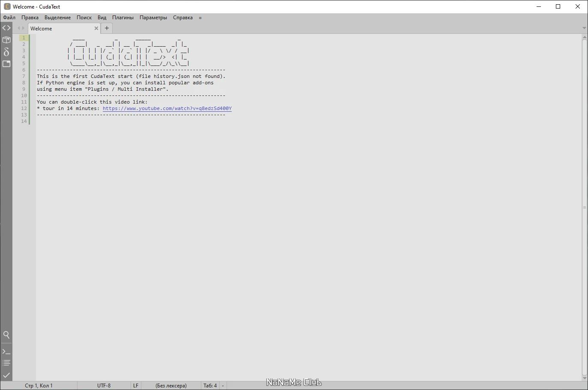Open the Справка menu
This screenshot has width=588, height=390.
183,18
